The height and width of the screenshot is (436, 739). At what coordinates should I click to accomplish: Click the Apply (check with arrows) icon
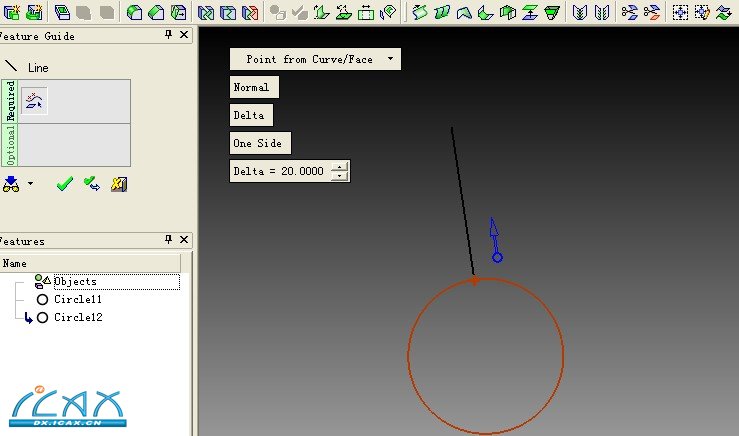[x=91, y=184]
